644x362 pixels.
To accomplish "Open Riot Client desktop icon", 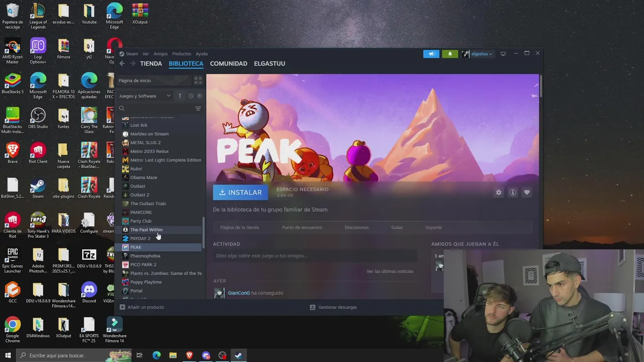I will click(x=38, y=154).
